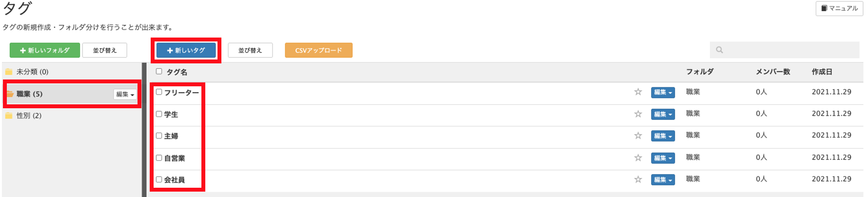868x197 pixels.
Task: Star the フリーター tag
Action: 638,92
